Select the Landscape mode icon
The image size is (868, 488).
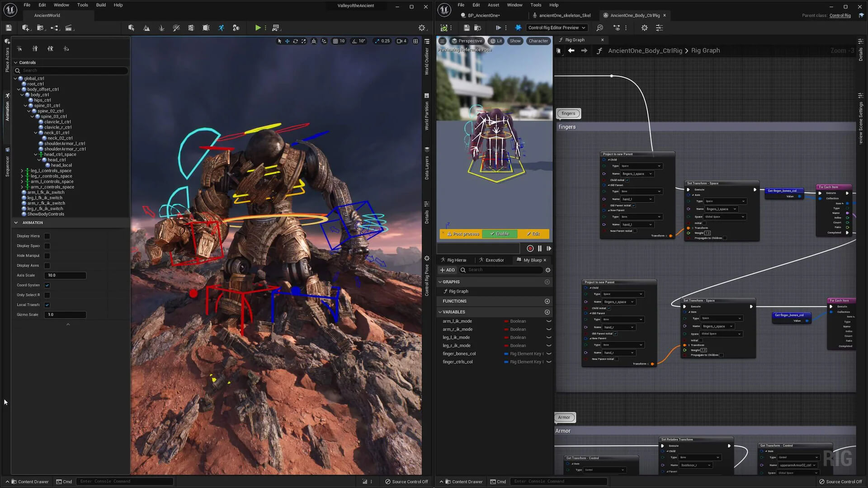(x=146, y=28)
